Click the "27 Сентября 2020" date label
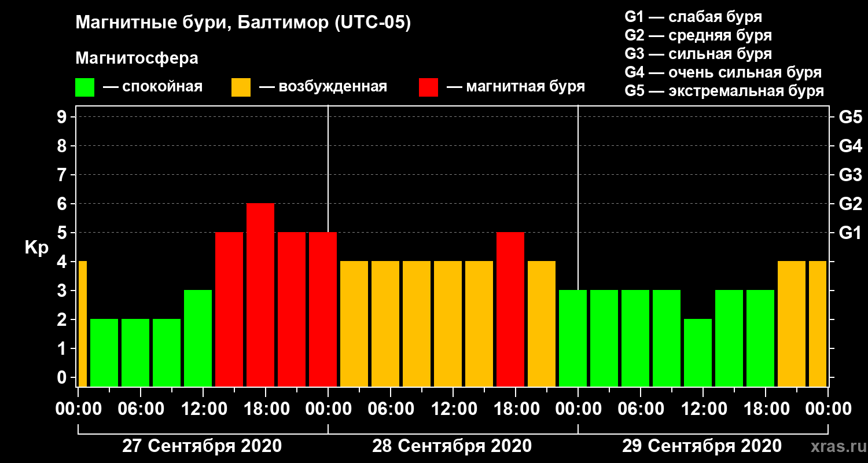The image size is (868, 463). click(202, 446)
